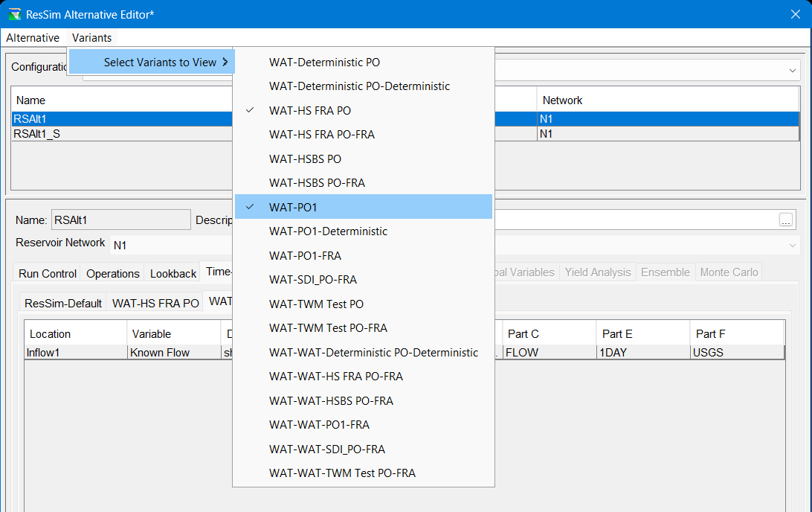Viewport: 812px width, 512px height.
Task: Switch to the Run Control tab
Action: click(48, 273)
